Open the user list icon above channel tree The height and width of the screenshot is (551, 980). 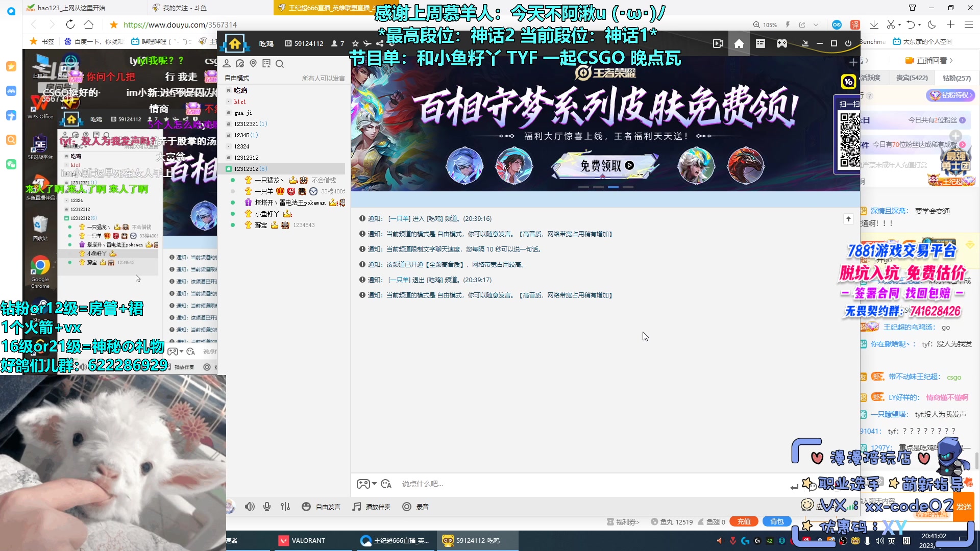(227, 63)
